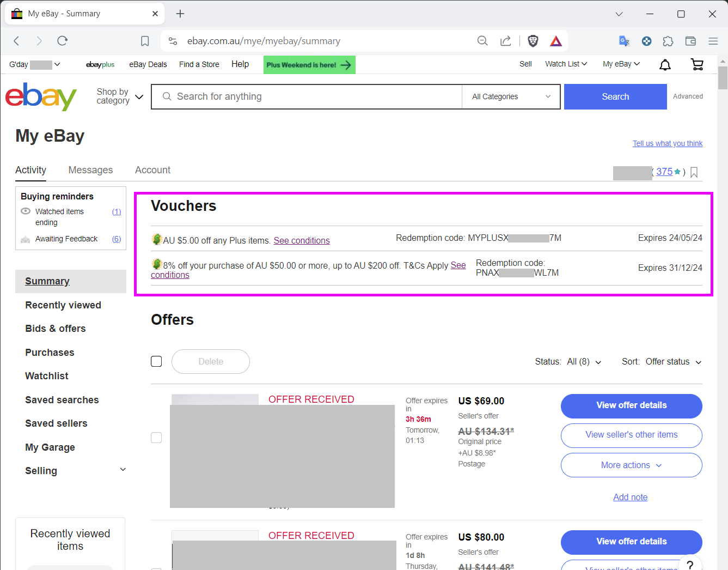Click the eBay logo
Image resolution: width=728 pixels, height=570 pixels.
tap(41, 97)
